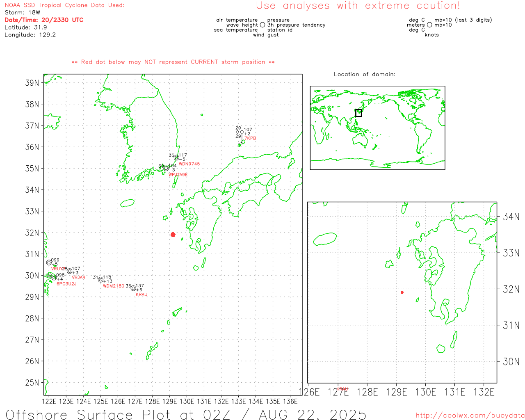Click the '136E' longitude axis label
Image resolution: width=525 pixels, height=420 pixels.
point(290,401)
